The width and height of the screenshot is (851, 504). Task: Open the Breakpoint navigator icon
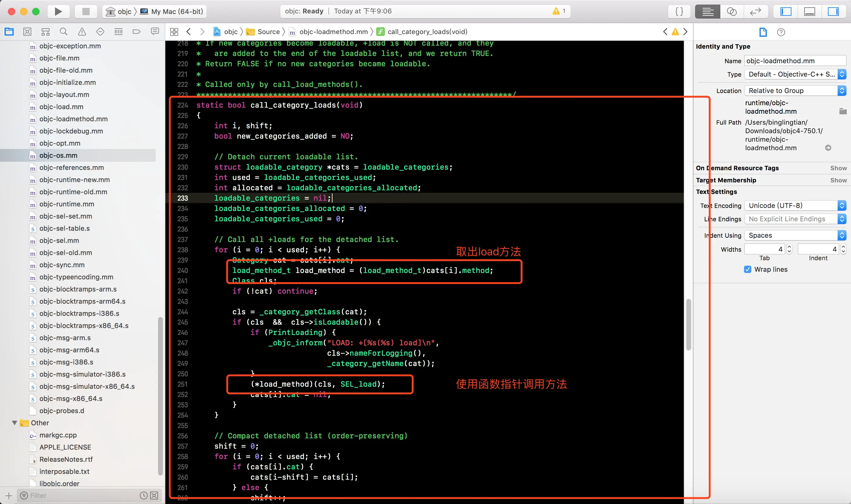[136, 32]
